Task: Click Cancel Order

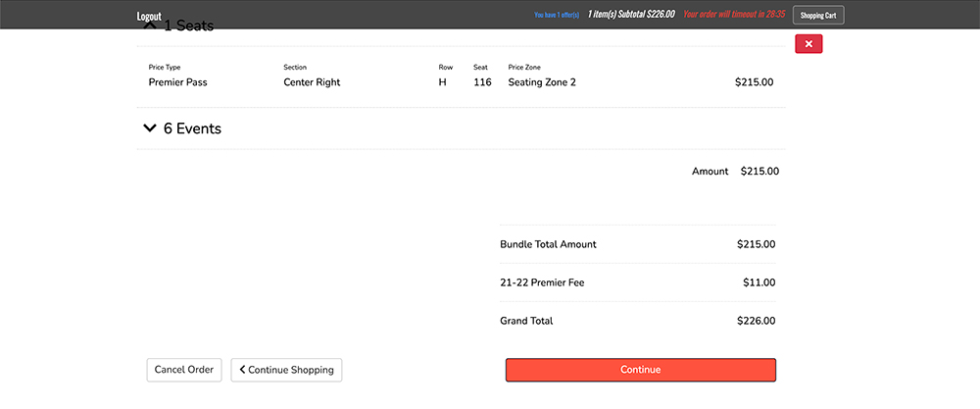Action: (184, 370)
